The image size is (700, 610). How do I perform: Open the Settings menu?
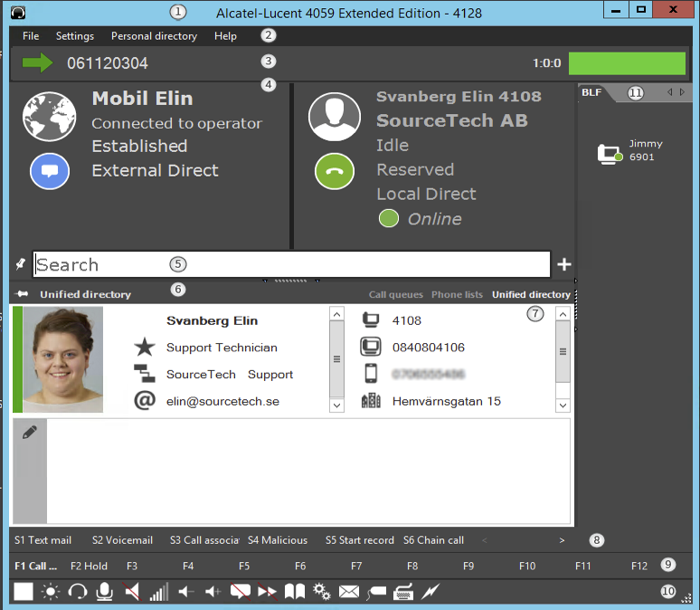coord(75,36)
